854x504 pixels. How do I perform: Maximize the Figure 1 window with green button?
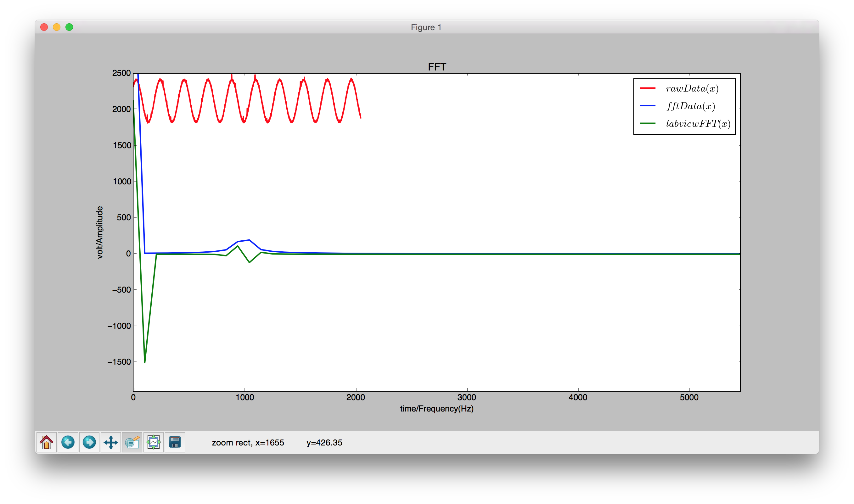pyautogui.click(x=69, y=27)
